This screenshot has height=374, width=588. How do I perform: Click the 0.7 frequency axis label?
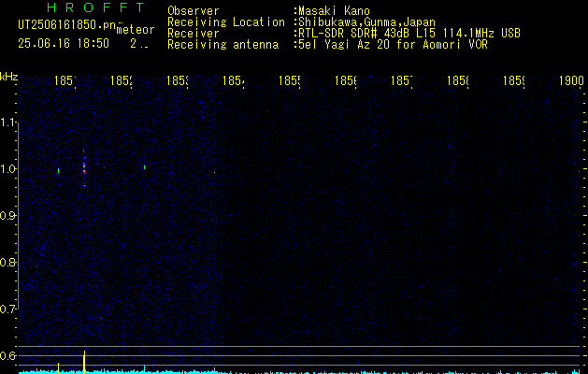click(x=7, y=309)
